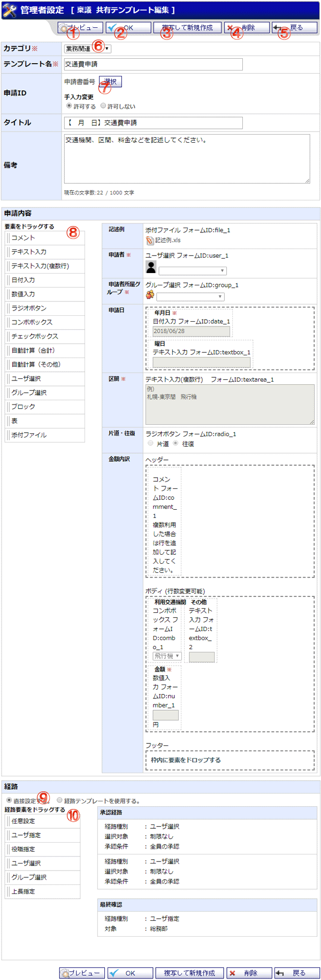This screenshot has height=980, width=321.
Task: Click the 金額 number_1 field
Action: (166, 715)
